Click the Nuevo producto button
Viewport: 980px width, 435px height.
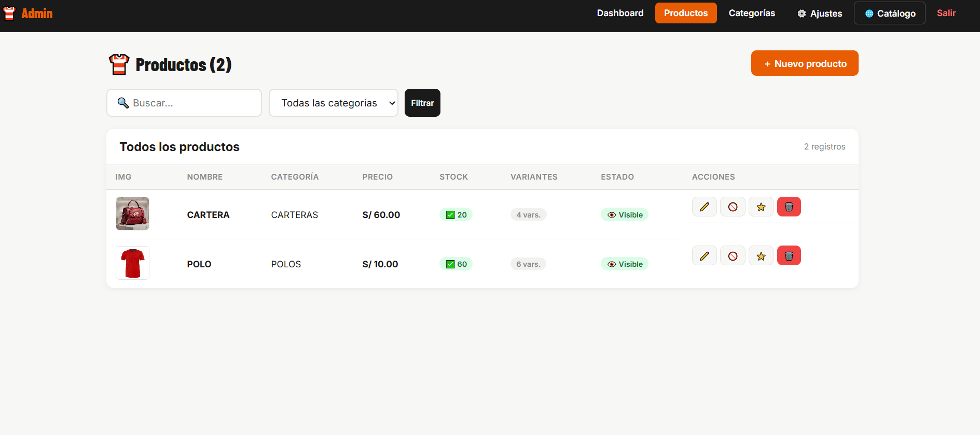[x=805, y=63]
